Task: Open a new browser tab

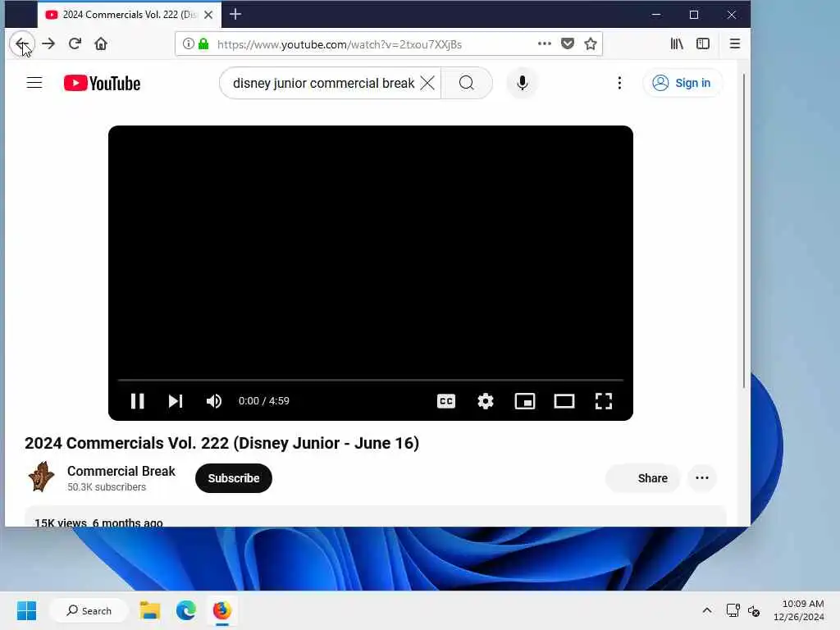Action: 235,15
